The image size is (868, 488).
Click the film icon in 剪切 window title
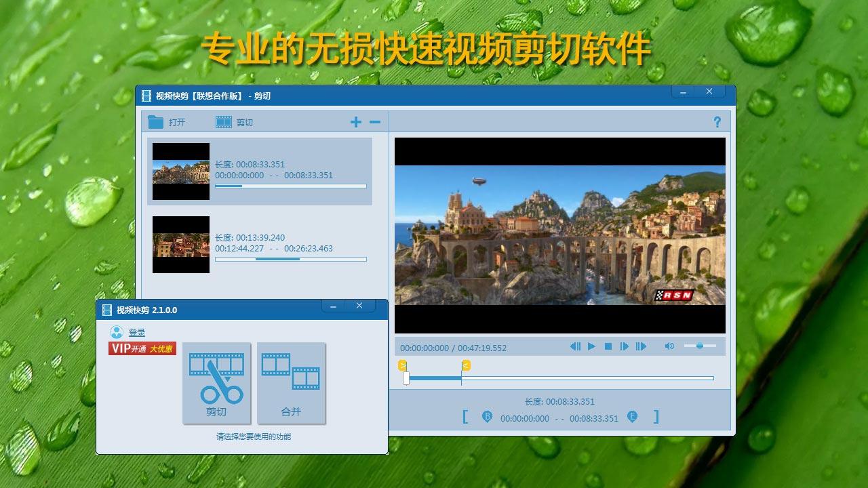click(146, 96)
